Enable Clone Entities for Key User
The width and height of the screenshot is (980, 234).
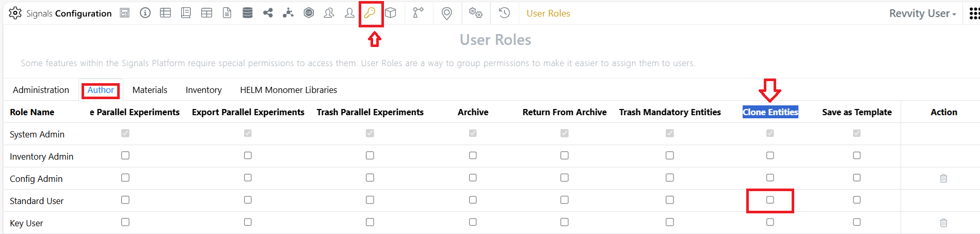pos(770,222)
